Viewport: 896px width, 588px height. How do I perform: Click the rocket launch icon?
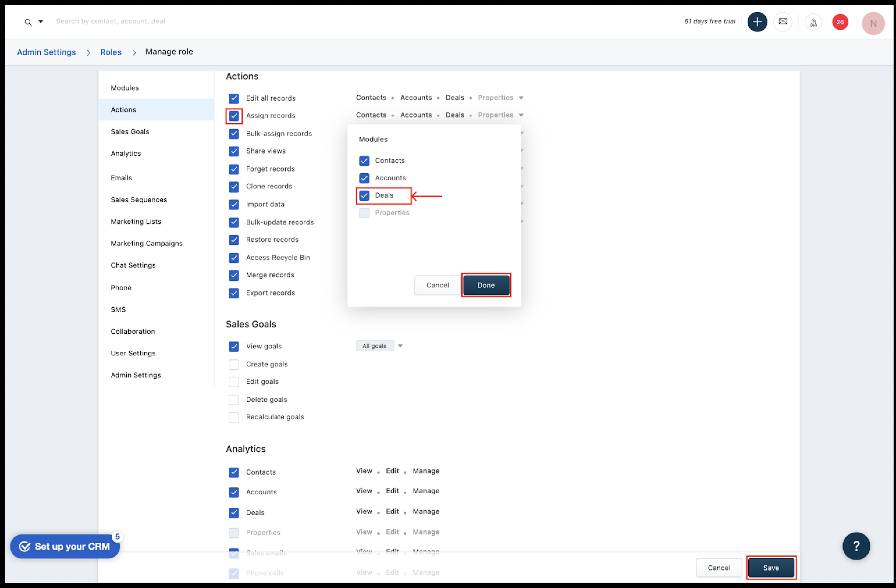click(x=813, y=22)
